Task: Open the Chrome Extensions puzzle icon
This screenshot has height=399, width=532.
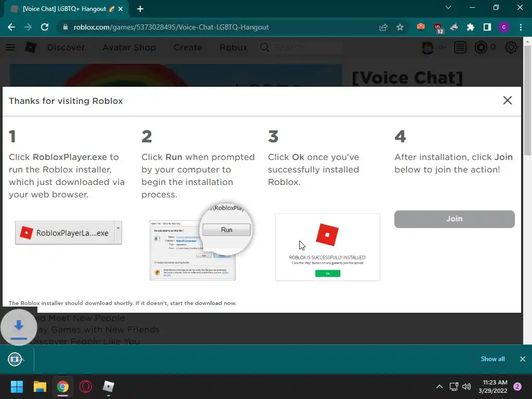Action: (x=470, y=27)
